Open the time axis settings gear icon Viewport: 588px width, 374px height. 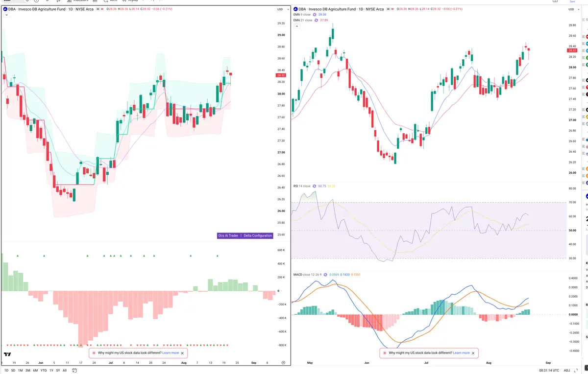284,362
